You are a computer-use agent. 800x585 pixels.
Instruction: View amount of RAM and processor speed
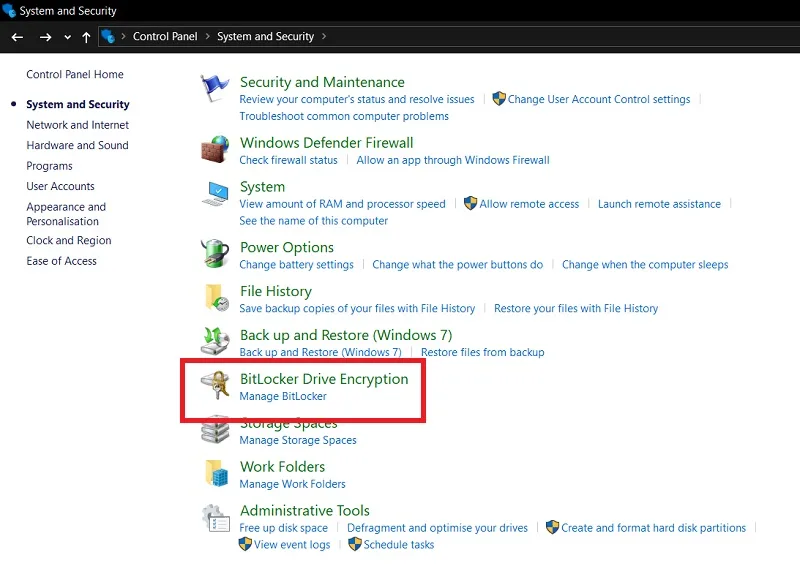coord(342,204)
